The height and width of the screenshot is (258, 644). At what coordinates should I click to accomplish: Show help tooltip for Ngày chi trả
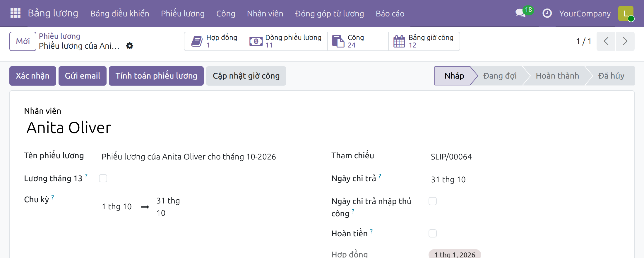coord(380,176)
